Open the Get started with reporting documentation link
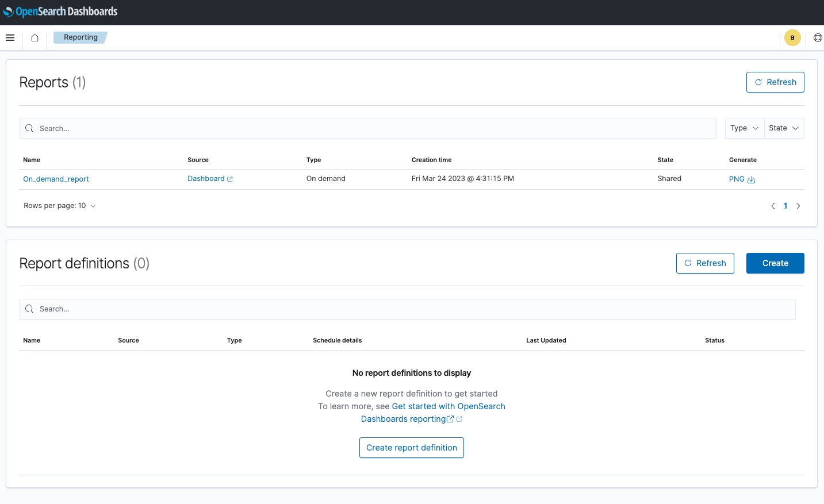Screen dimensions: 824x504 point(449,406)
